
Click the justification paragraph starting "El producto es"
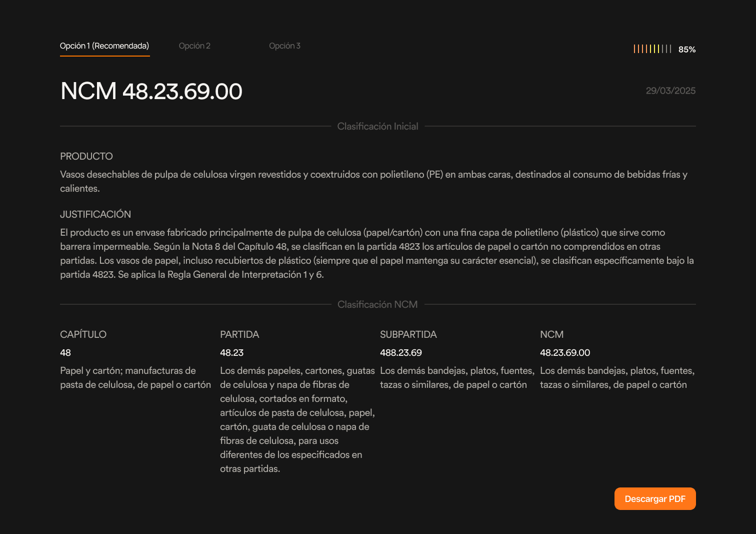[377, 254]
